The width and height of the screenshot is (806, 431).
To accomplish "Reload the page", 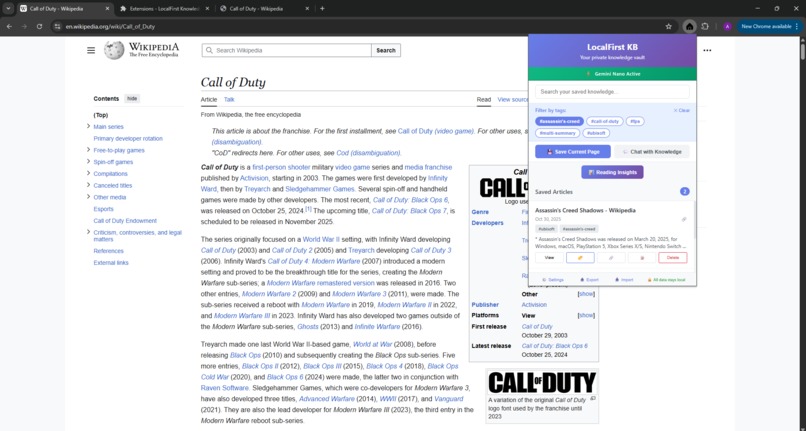I will [x=39, y=26].
